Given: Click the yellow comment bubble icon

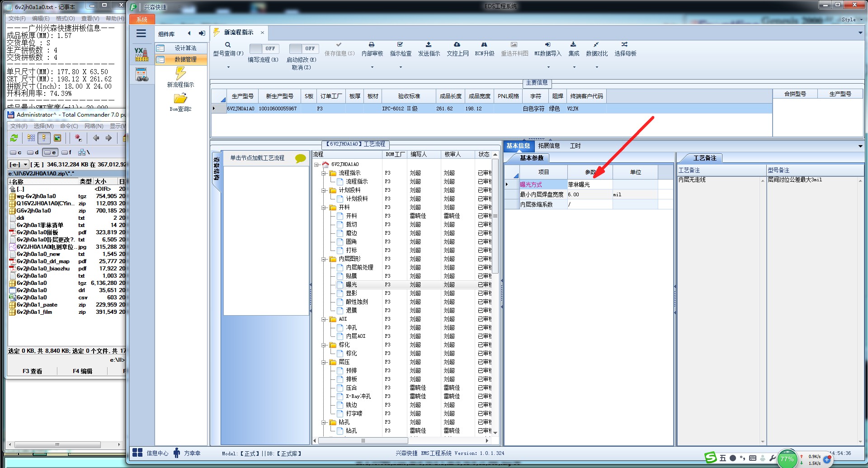Looking at the screenshot, I should click(x=301, y=158).
